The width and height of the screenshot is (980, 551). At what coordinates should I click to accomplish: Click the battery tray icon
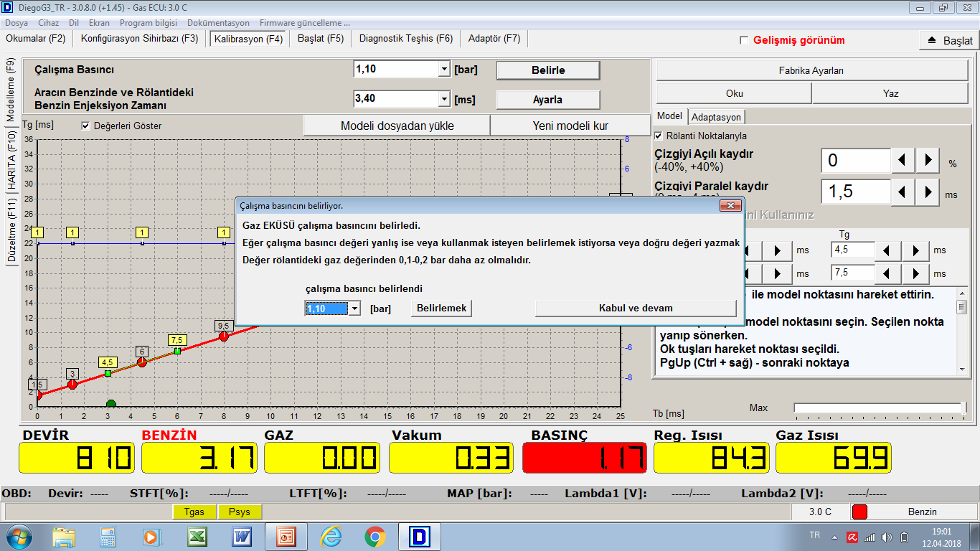(904, 537)
